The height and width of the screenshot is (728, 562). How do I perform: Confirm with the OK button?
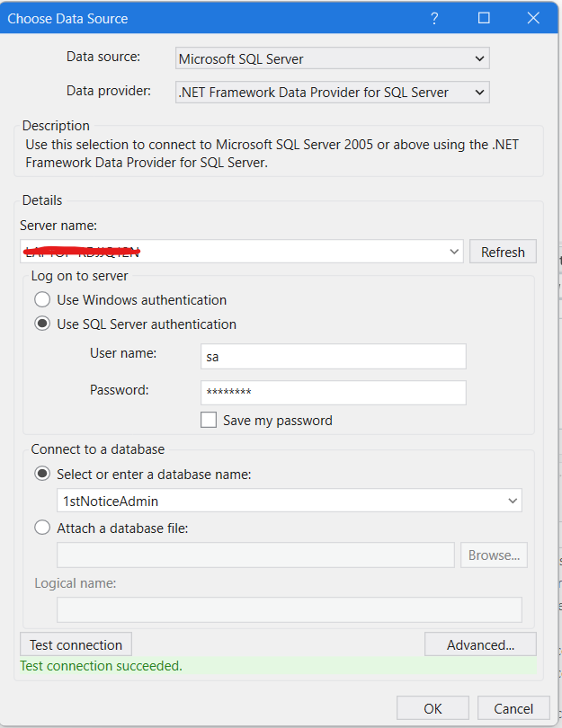[x=433, y=708]
